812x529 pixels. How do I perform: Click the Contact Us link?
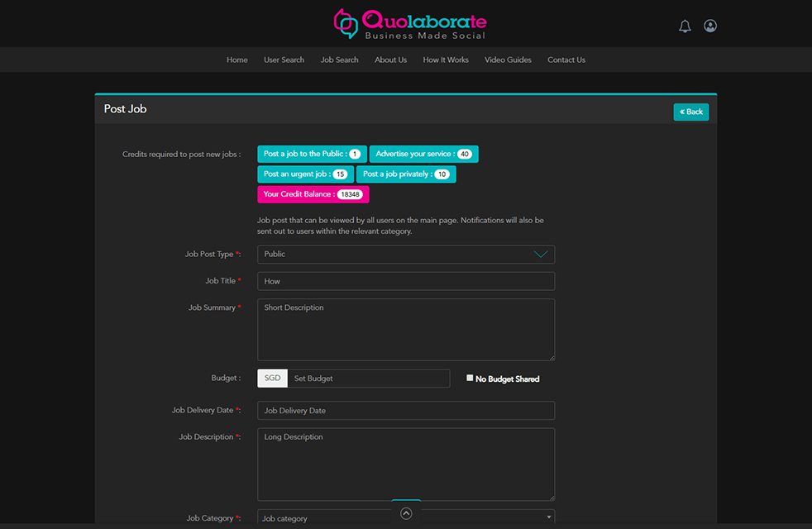[566, 60]
